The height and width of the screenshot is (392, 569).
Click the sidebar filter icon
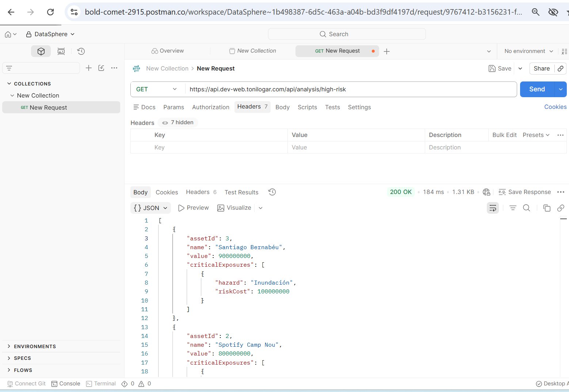tap(9, 68)
